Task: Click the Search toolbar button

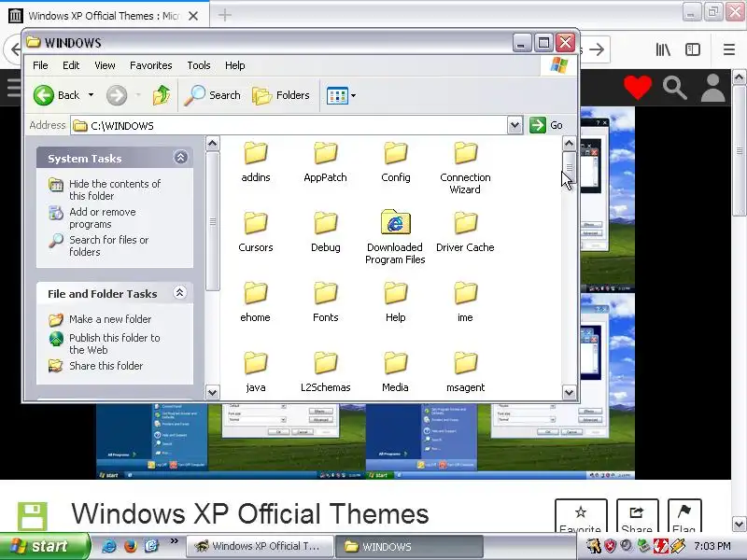Action: point(213,95)
